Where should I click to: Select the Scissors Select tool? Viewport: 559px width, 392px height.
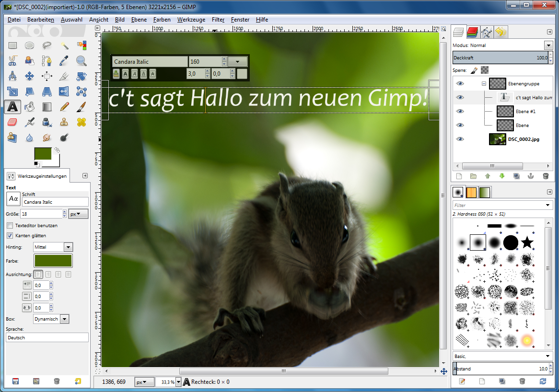point(12,60)
